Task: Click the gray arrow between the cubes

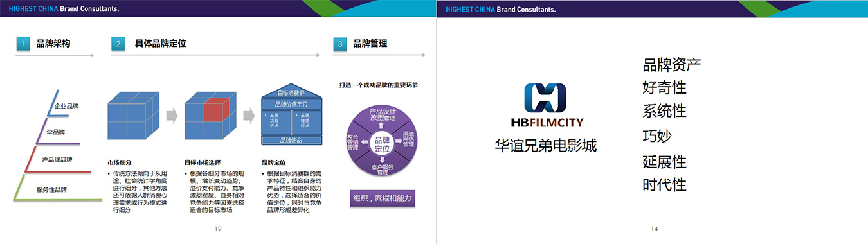Action: coord(172,116)
